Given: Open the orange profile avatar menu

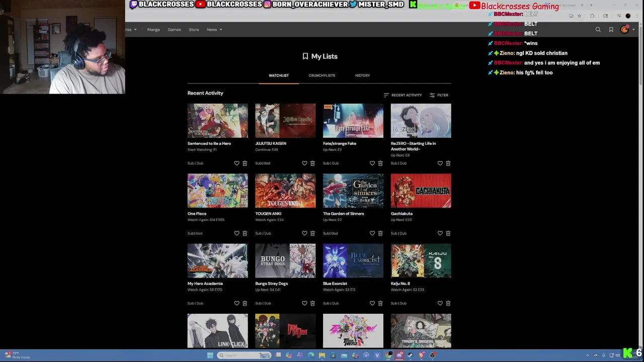Looking at the screenshot, I should point(624,30).
